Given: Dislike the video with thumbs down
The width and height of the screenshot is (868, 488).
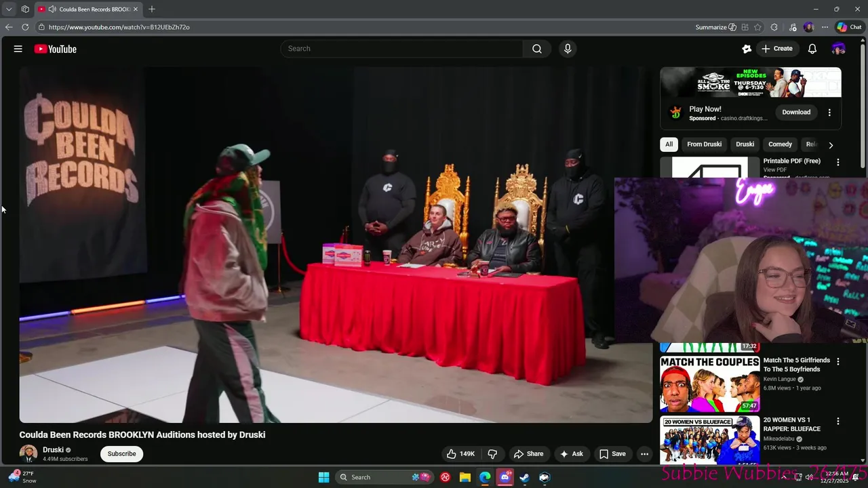Looking at the screenshot, I should tap(493, 454).
